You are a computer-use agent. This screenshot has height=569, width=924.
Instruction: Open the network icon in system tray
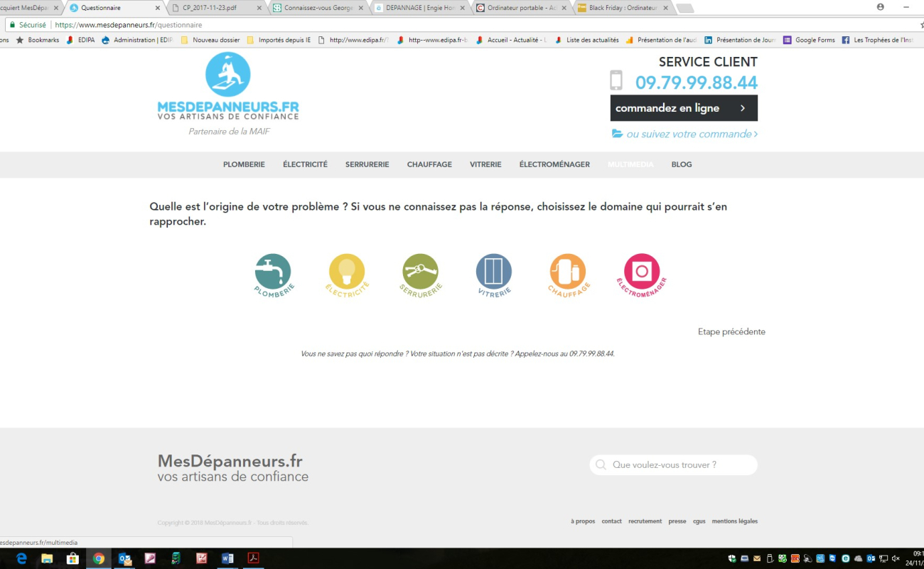(883, 558)
